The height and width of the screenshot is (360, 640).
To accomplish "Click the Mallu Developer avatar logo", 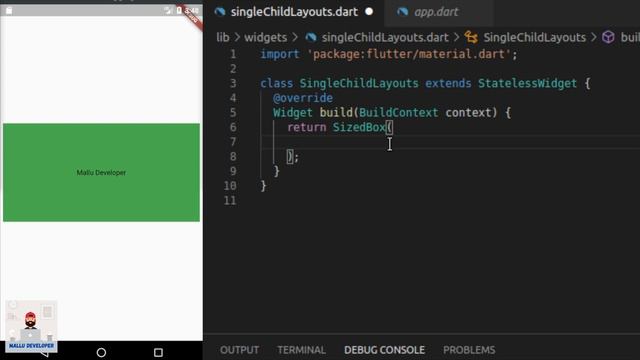I will click(31, 326).
